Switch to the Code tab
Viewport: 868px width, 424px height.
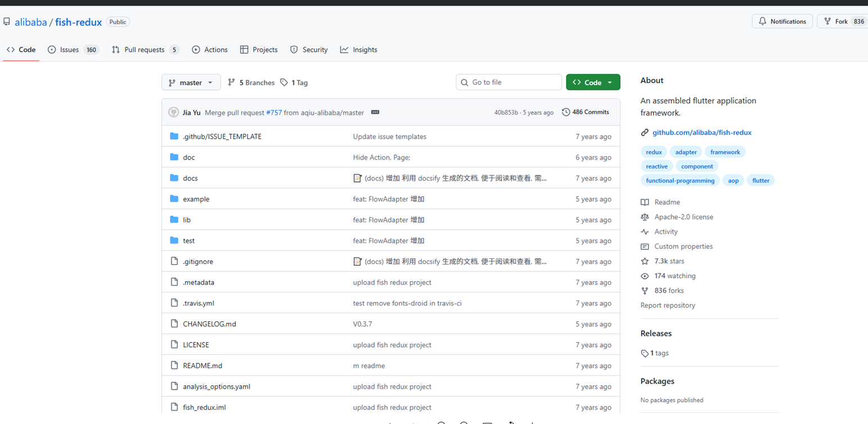[21, 49]
